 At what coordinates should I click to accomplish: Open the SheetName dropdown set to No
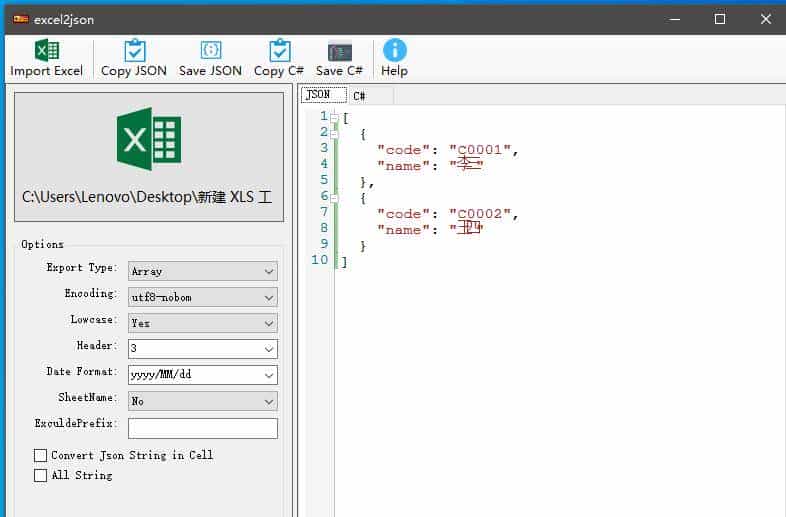click(203, 401)
